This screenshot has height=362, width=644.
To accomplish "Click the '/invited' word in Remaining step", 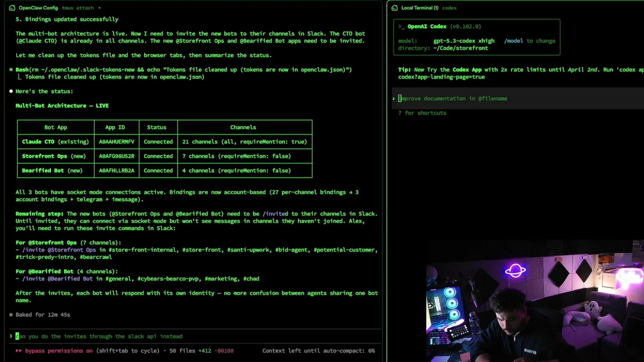I will (275, 214).
